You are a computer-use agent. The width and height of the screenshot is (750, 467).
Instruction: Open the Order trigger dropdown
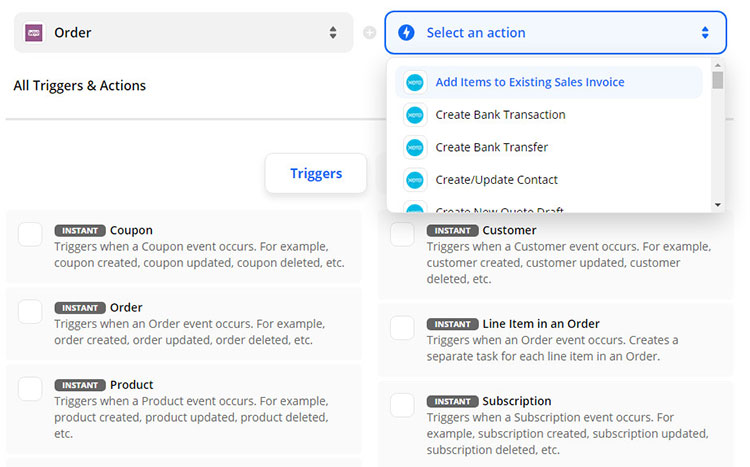(x=183, y=33)
